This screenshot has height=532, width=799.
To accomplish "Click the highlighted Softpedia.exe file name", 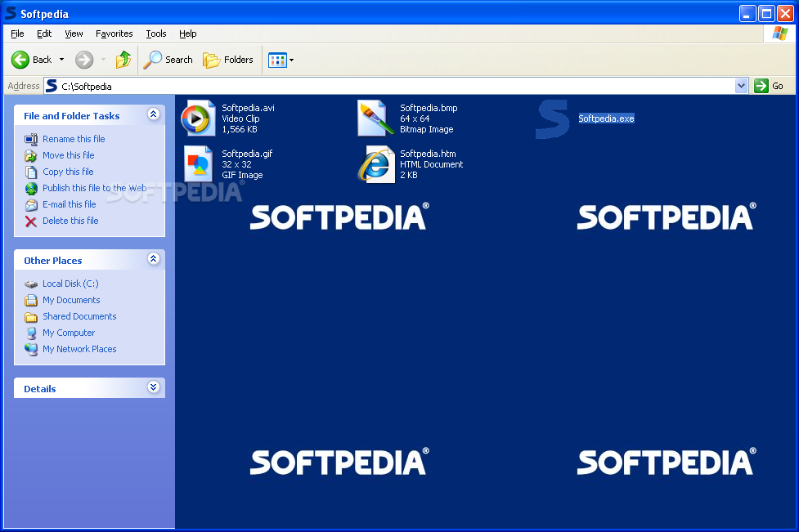I will pyautogui.click(x=606, y=118).
